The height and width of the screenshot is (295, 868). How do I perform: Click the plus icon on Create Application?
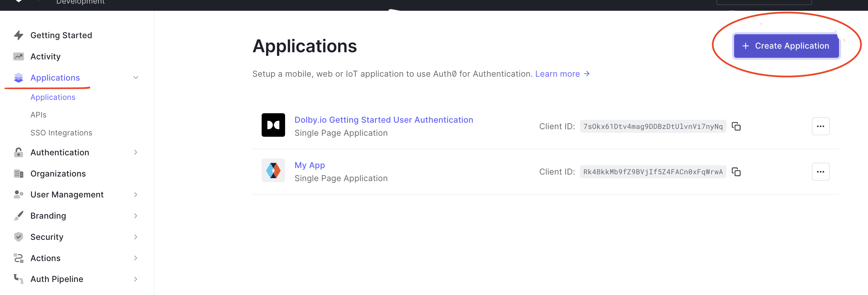pyautogui.click(x=746, y=46)
